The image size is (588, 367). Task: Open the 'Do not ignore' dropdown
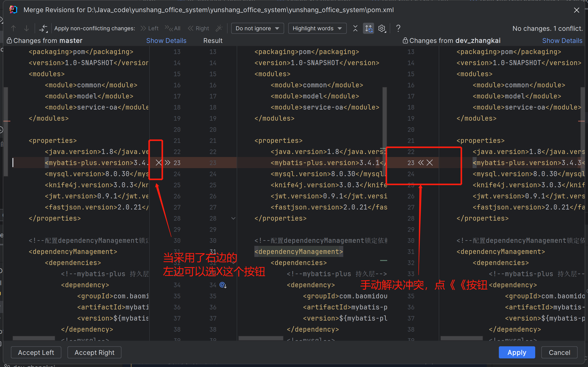pyautogui.click(x=257, y=28)
